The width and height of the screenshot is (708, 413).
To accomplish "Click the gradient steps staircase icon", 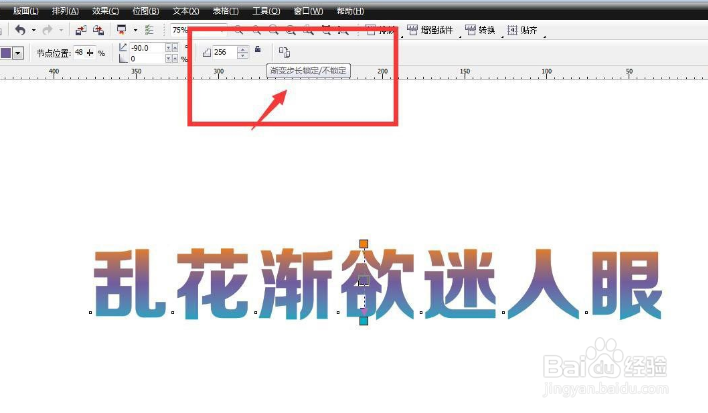I will pos(207,53).
